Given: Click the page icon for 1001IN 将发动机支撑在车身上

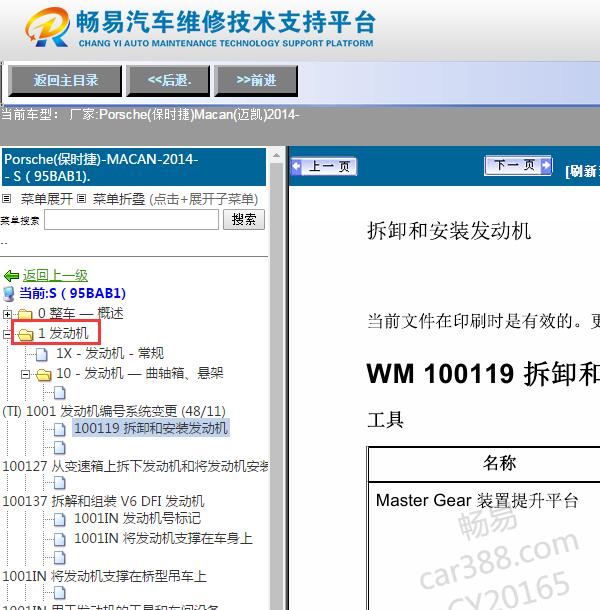Looking at the screenshot, I should (60, 540).
